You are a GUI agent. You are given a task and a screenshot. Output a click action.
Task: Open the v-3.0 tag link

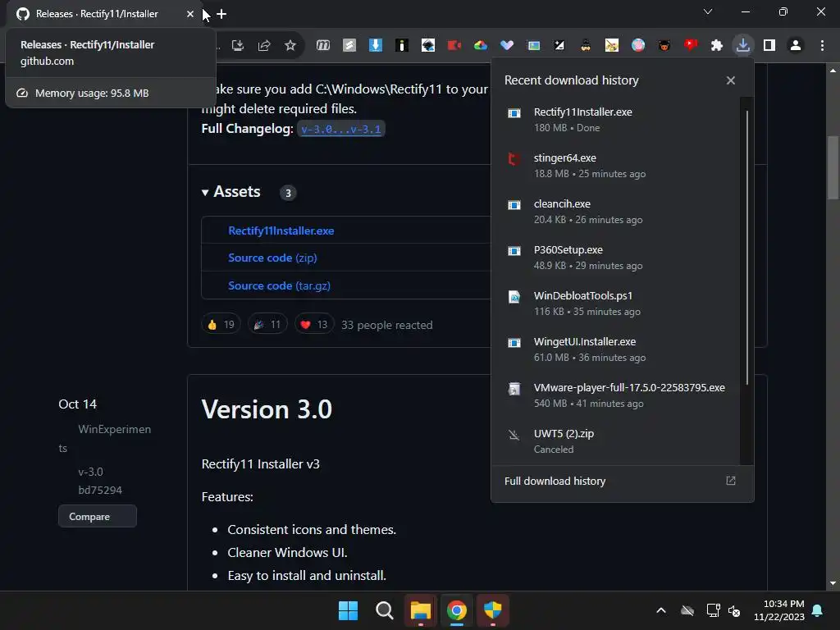click(90, 472)
